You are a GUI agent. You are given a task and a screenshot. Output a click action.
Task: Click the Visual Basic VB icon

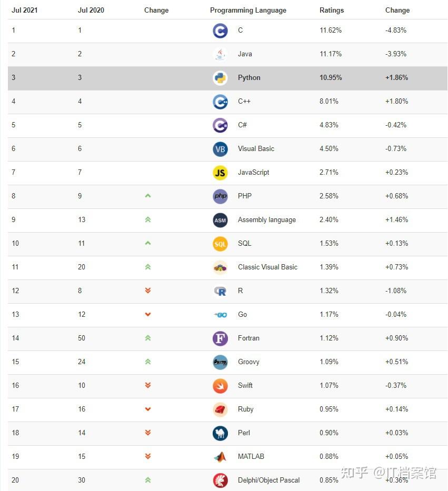220,149
